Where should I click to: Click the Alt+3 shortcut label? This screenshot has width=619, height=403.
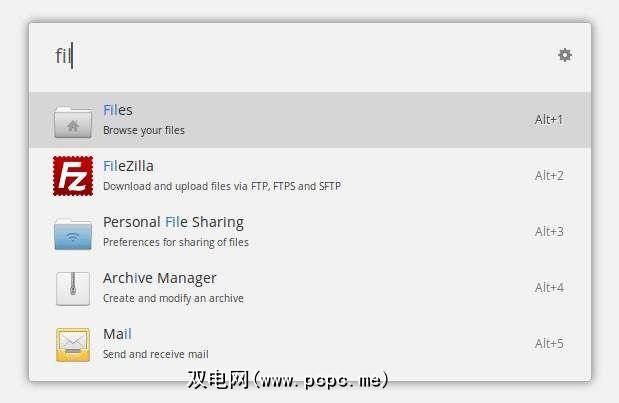coord(549,232)
